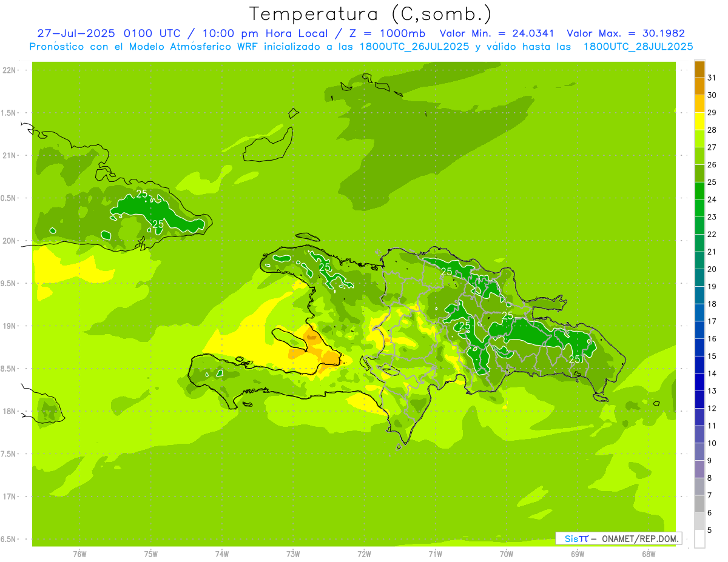Pick the dark blue swatch between 13 and 14
Screen dimensions: 728x562
coord(699,382)
